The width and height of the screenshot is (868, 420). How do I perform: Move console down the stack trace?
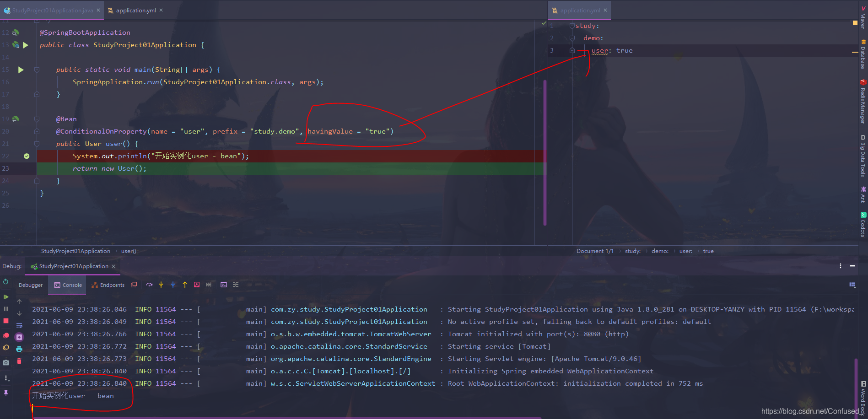[19, 313]
